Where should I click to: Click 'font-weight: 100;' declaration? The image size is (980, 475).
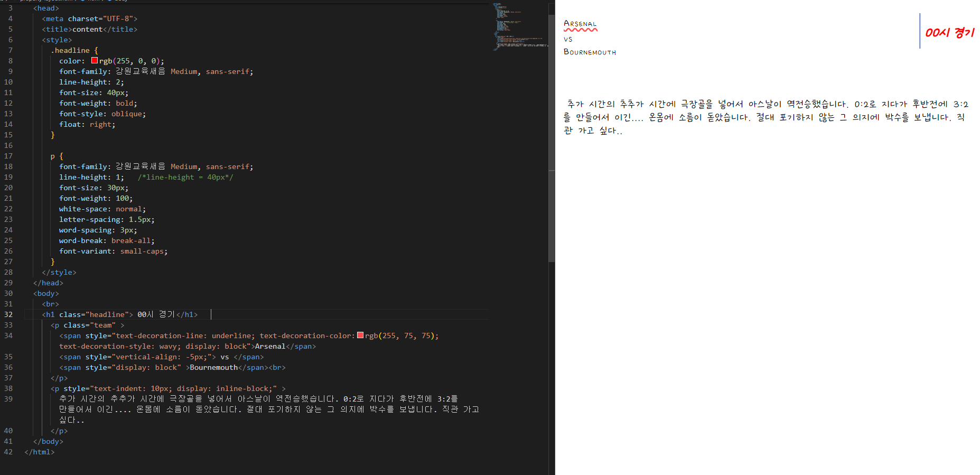tap(96, 198)
